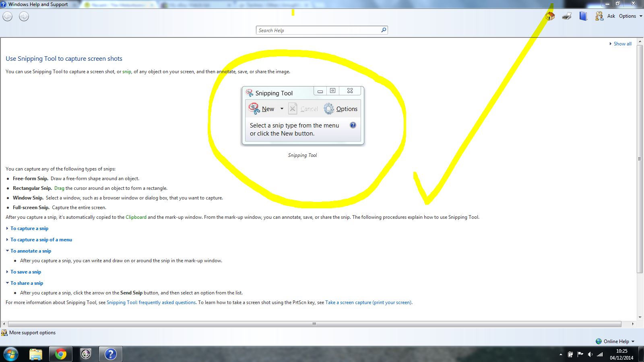
Task: Click the Action Center flag tray icon
Action: click(580, 354)
